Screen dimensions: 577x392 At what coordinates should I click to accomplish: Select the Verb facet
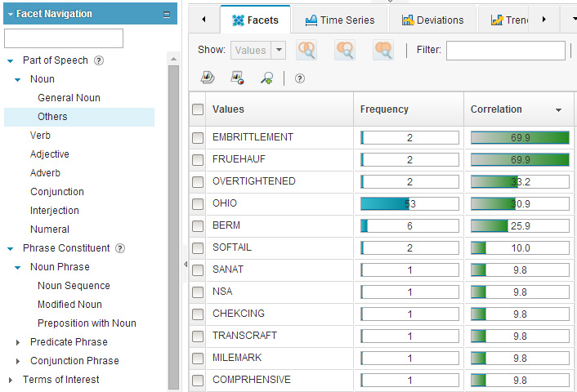point(40,136)
